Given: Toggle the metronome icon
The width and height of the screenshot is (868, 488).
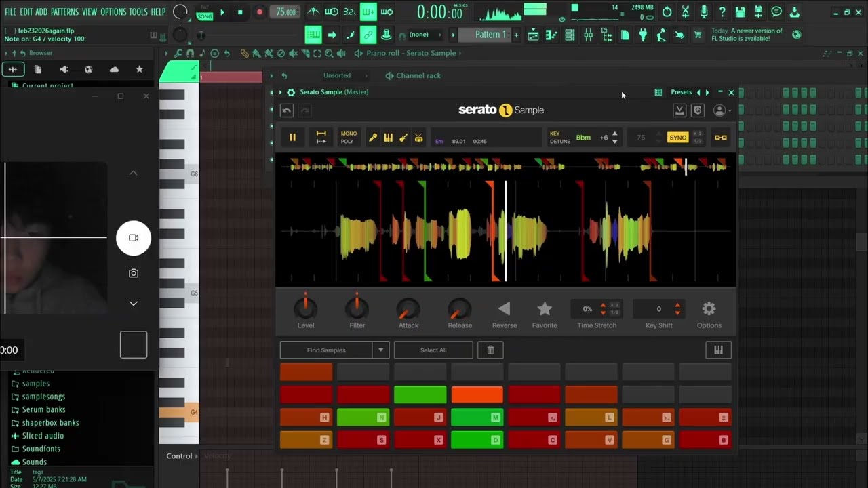Looking at the screenshot, I should pyautogui.click(x=313, y=12).
